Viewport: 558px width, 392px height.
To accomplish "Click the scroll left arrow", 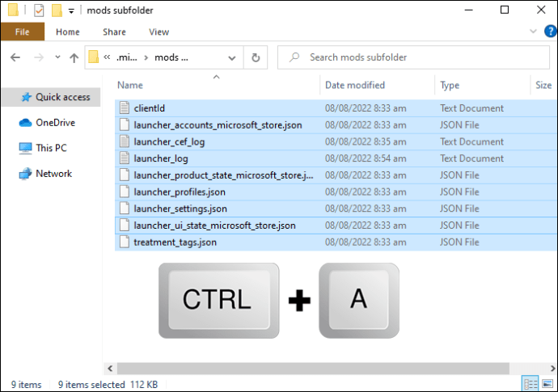I will tap(110, 369).
